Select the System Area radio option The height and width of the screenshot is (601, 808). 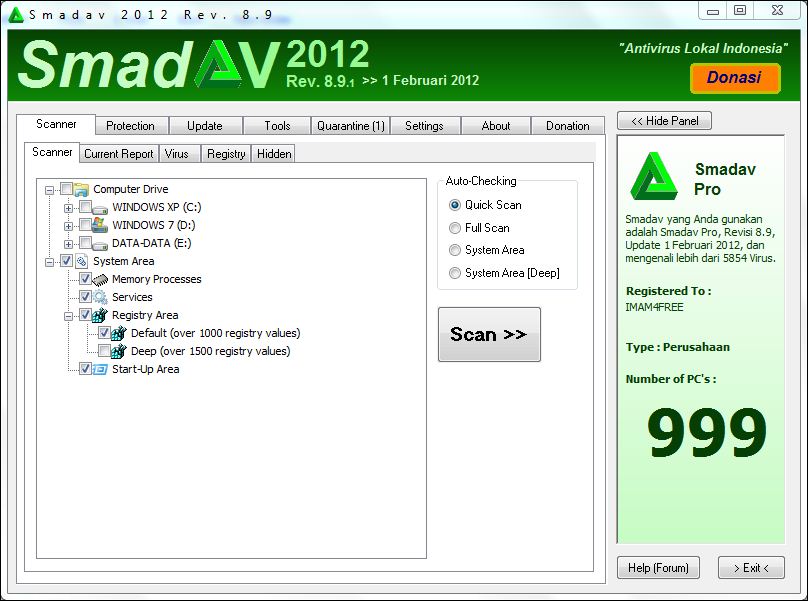(x=454, y=250)
